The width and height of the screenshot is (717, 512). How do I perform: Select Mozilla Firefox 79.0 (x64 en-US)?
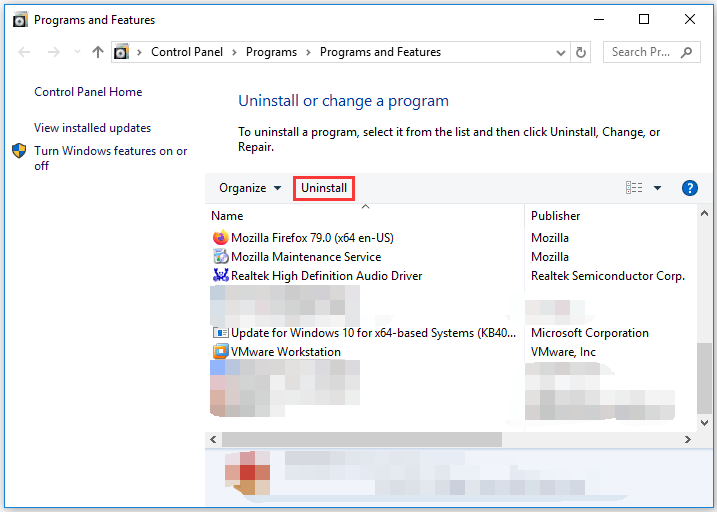[312, 238]
